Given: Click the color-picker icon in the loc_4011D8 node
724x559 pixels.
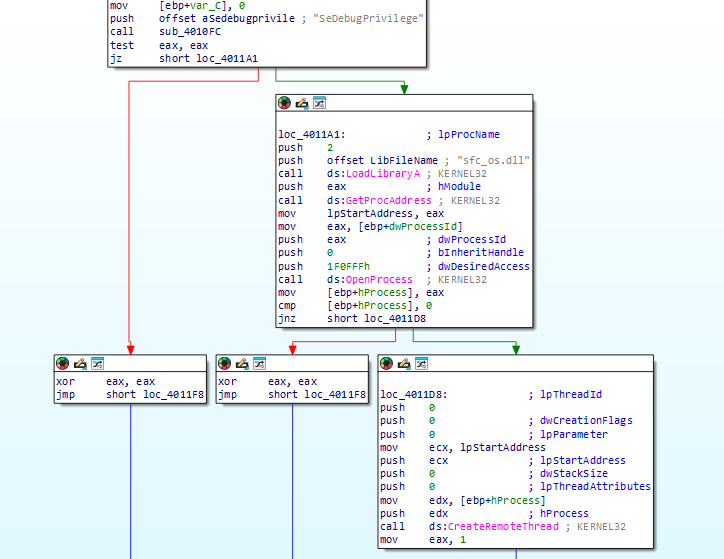Looking at the screenshot, I should [386, 363].
